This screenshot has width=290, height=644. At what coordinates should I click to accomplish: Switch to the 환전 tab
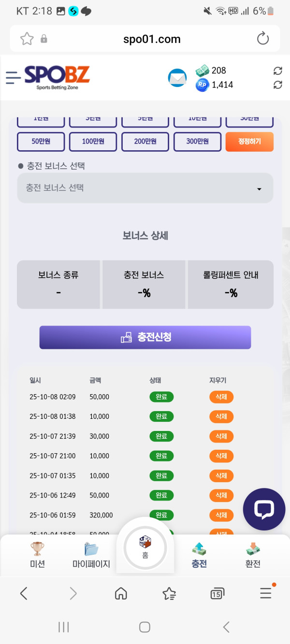coord(253,556)
